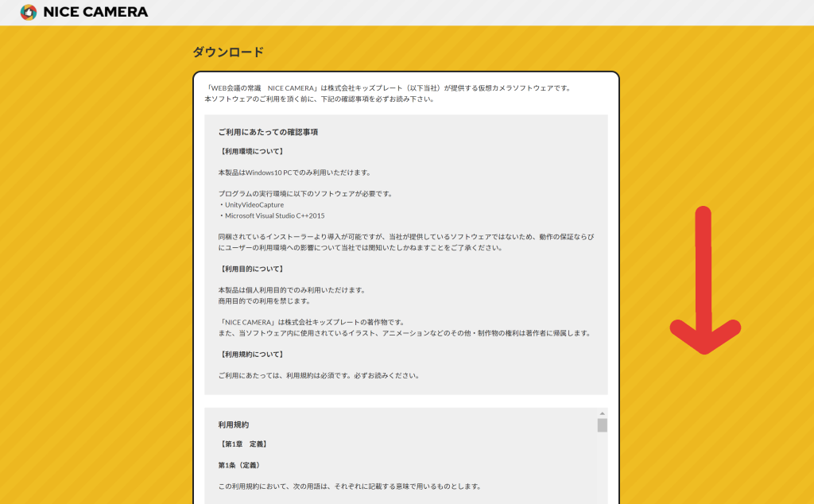Click the line 「NICE CAMERA」は株式会社キッズプレートの著作物です

pyautogui.click(x=312, y=322)
